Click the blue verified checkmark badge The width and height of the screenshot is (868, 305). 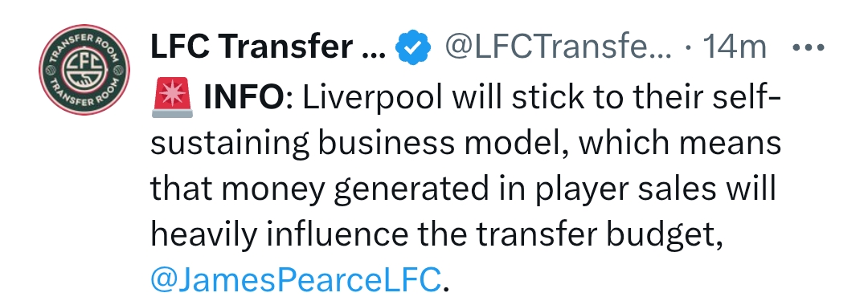click(x=413, y=49)
